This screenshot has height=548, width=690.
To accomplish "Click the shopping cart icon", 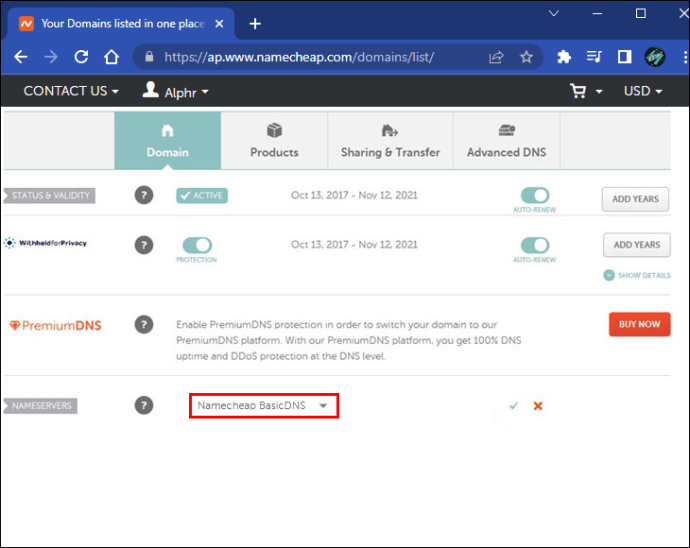I will (x=578, y=91).
